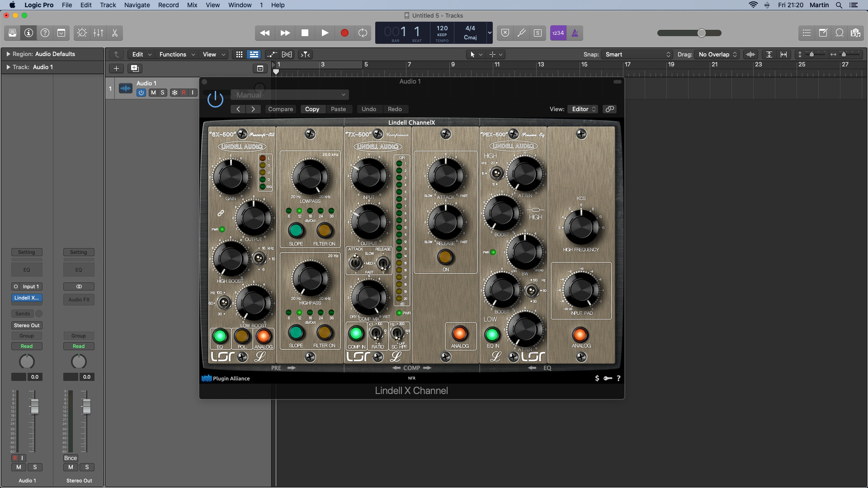
Task: Click the Stop transport button
Action: click(305, 33)
